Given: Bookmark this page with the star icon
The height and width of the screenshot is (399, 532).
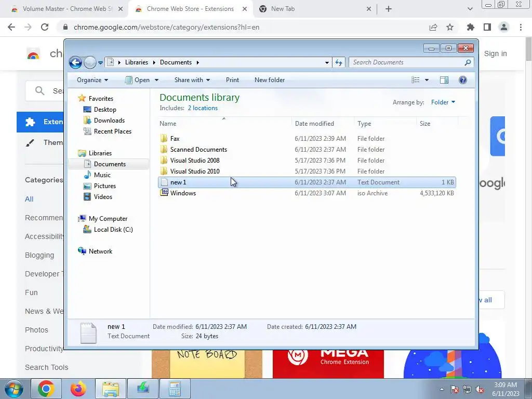Looking at the screenshot, I should point(450,27).
